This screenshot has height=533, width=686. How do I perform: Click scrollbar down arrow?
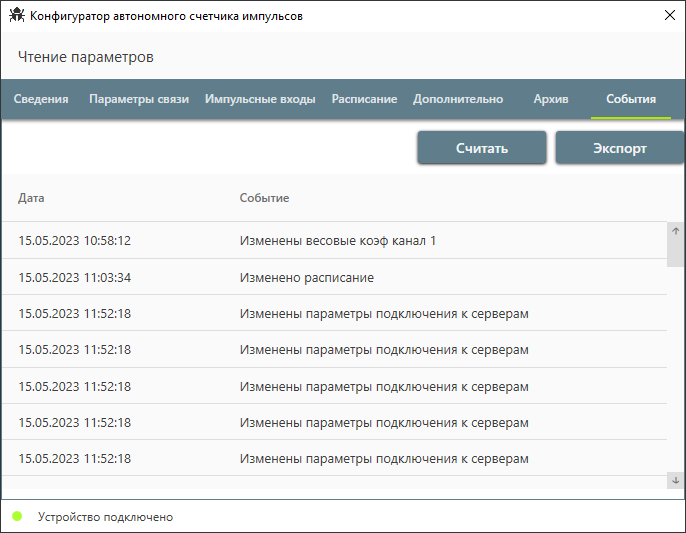(x=676, y=480)
